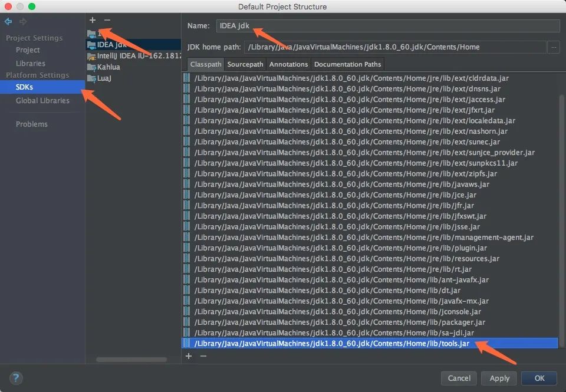The image size is (566, 392).
Task: Open Project settings page
Action: pyautogui.click(x=28, y=50)
